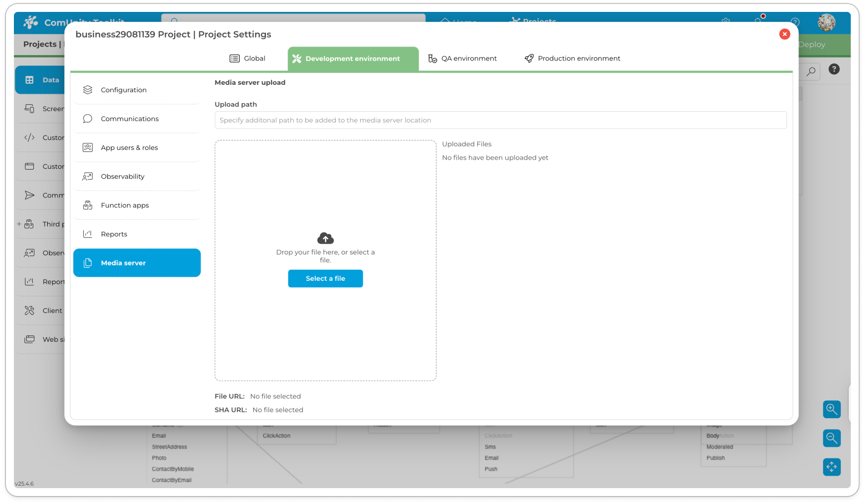
Task: Select Configuration in settings menu
Action: click(124, 90)
